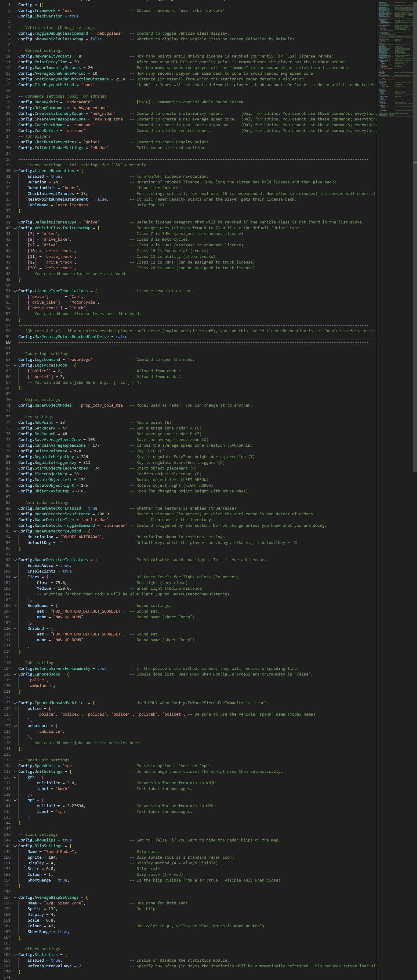Fold the BeepSound sub-table
Screen dimensions: 417x980
click(15, 605)
